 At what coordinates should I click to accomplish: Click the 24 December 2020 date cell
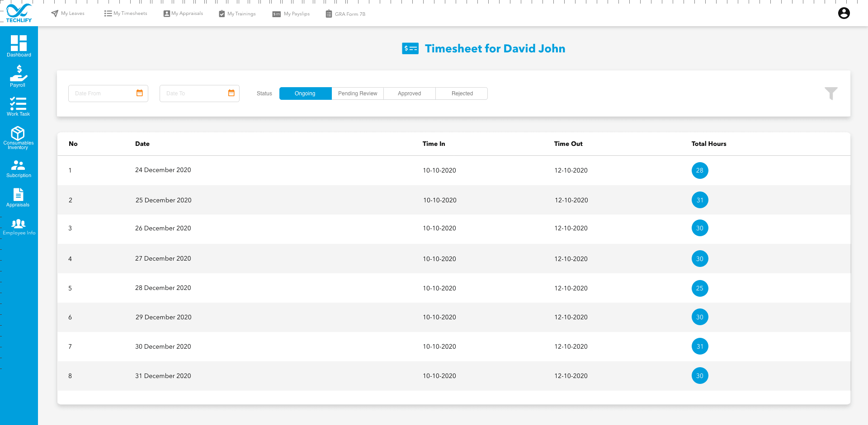coord(163,170)
